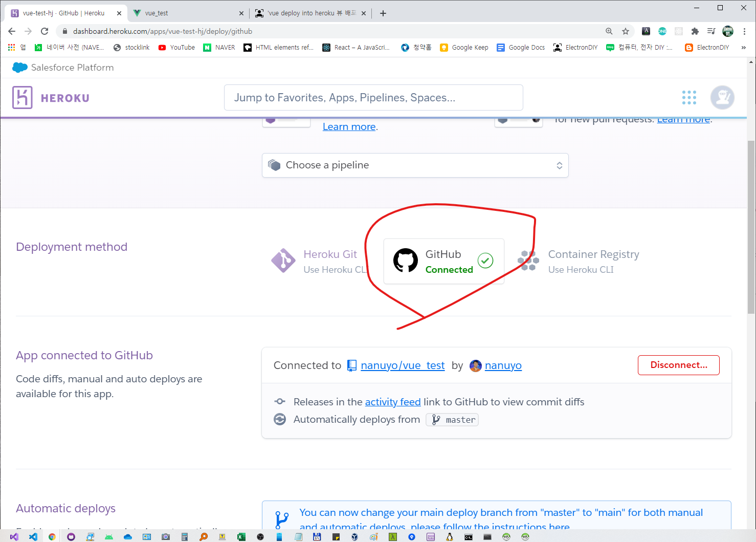The height and width of the screenshot is (542, 756).
Task: Open the zoom magnifier in address bar
Action: point(609,31)
